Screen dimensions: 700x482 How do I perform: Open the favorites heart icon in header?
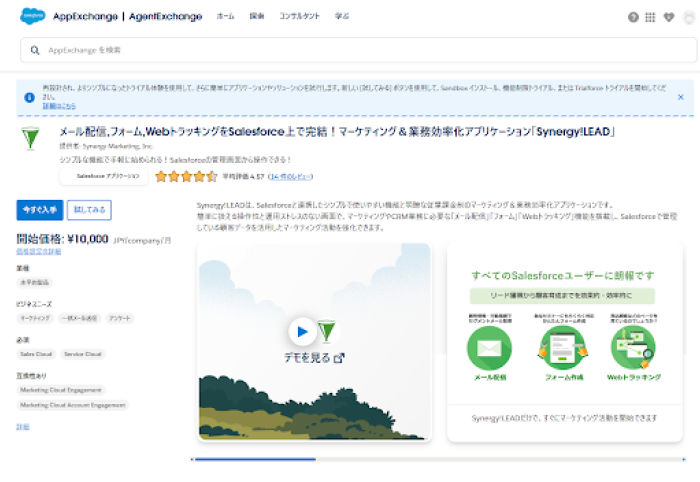[x=669, y=17]
